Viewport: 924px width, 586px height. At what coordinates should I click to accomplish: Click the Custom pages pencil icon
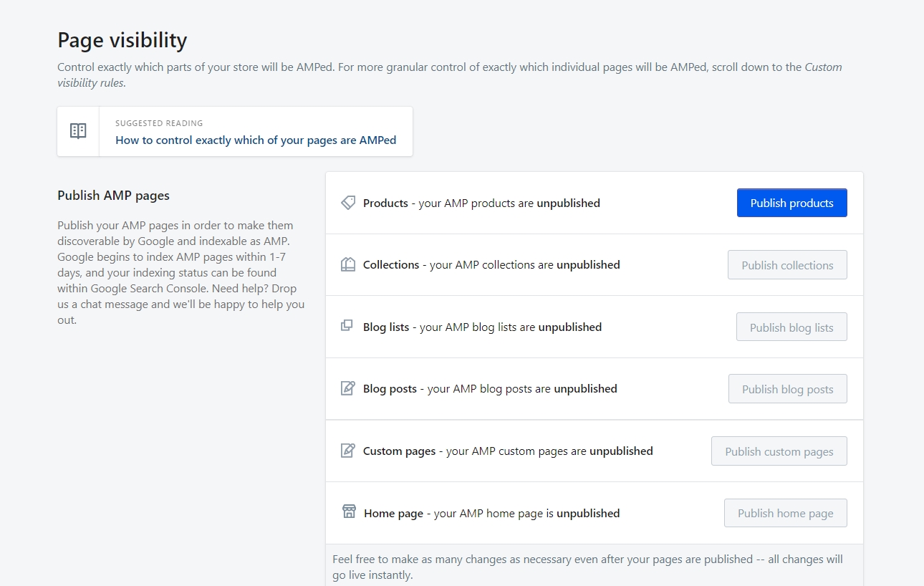(348, 451)
